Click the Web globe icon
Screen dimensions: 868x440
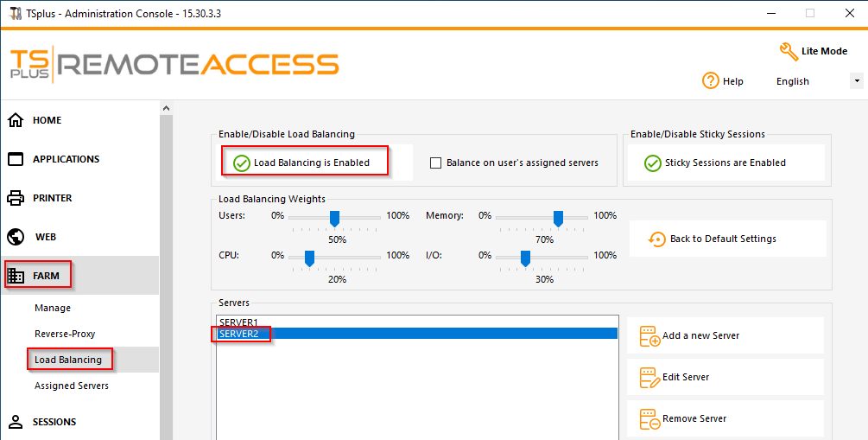[16, 237]
